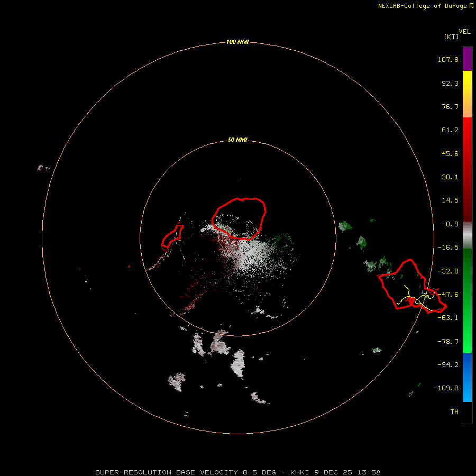The height and width of the screenshot is (476, 476).
Task: Click the purple segment of velocity color bar
Action: point(467,59)
